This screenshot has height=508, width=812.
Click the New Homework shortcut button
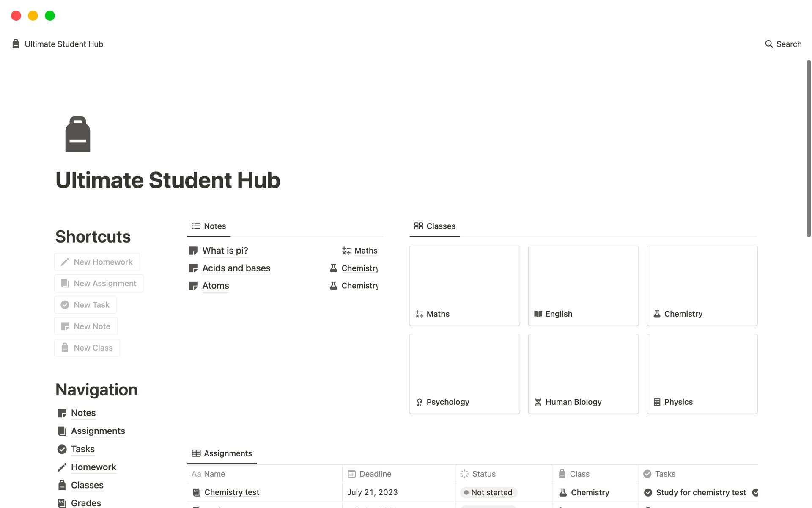tap(97, 262)
